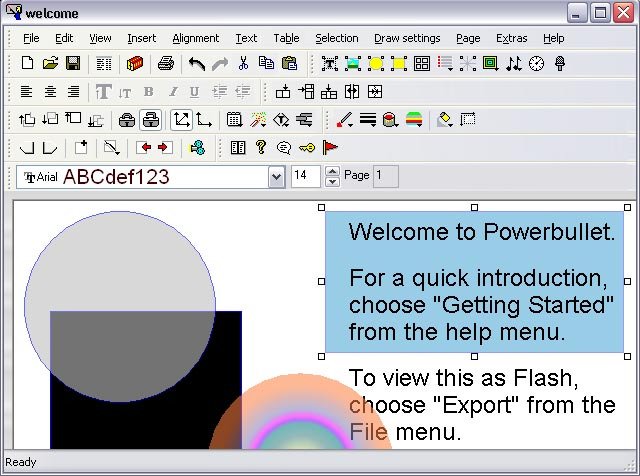
Task: Open the bullet list dropdown
Action: pos(445,64)
